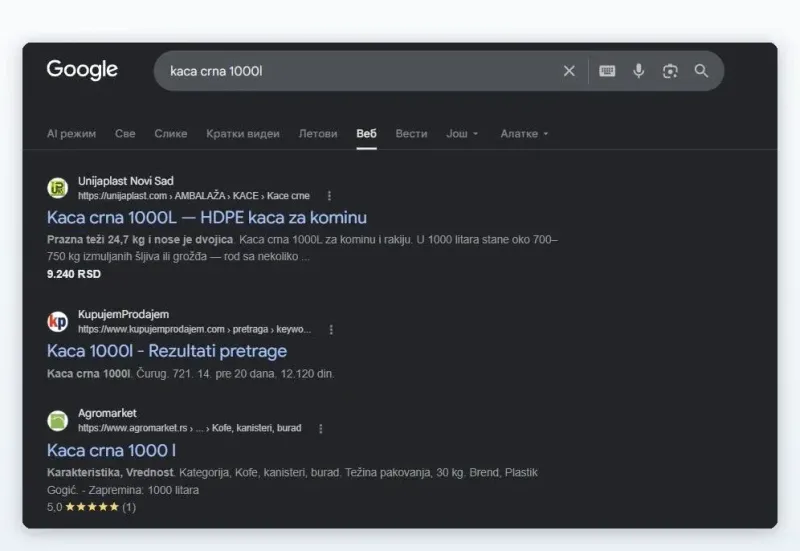
Task: Expand the Још dropdown
Action: point(462,134)
